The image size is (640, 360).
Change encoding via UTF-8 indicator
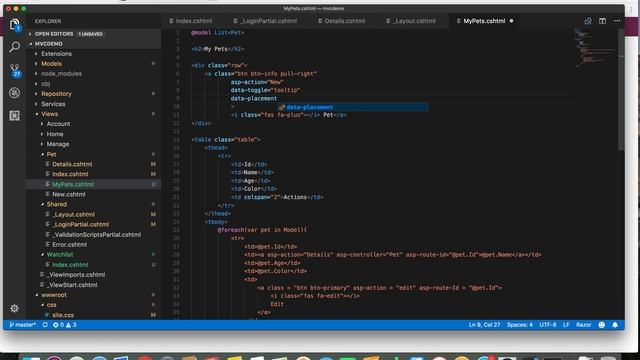[x=548, y=325]
